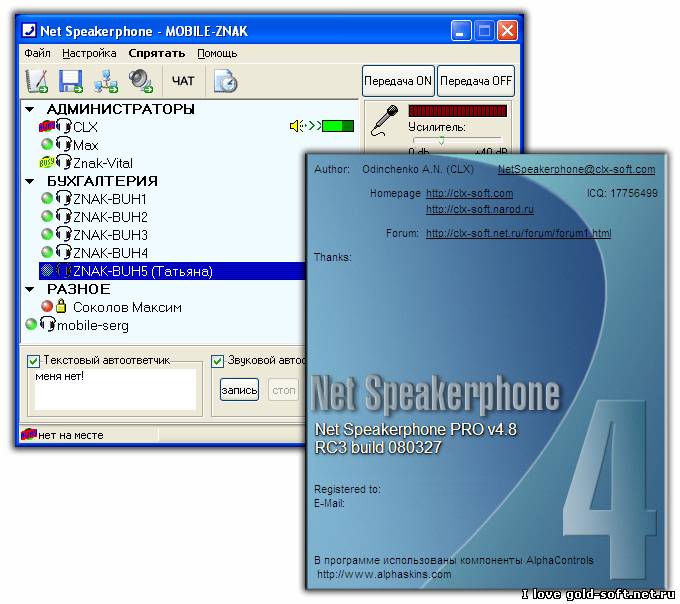Click the notepad edit toolbar icon

pos(36,81)
